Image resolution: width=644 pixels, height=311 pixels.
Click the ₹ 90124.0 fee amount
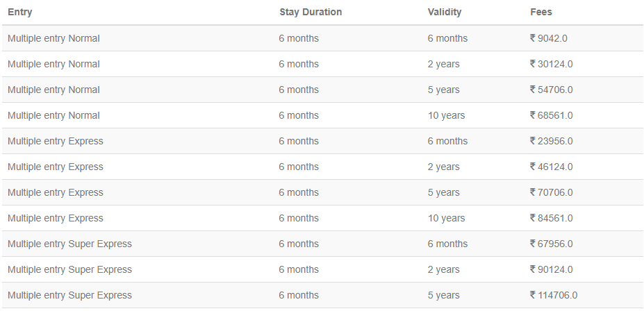pyautogui.click(x=551, y=270)
